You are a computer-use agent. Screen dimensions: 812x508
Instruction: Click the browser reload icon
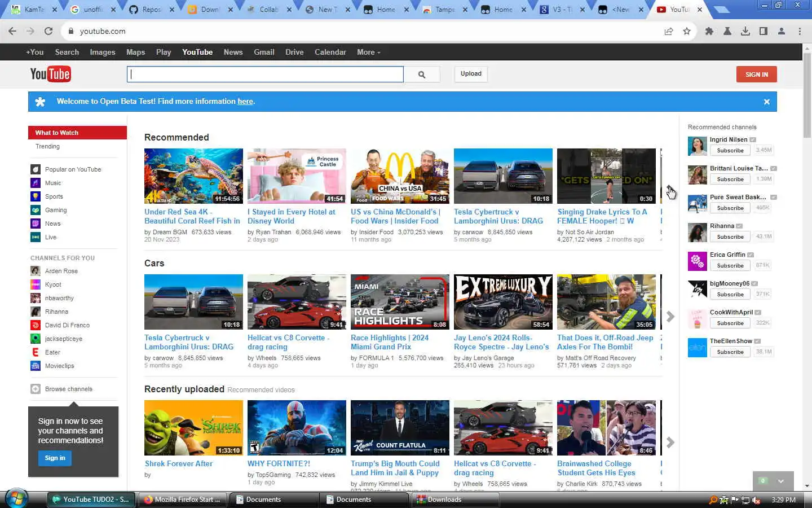(x=48, y=31)
